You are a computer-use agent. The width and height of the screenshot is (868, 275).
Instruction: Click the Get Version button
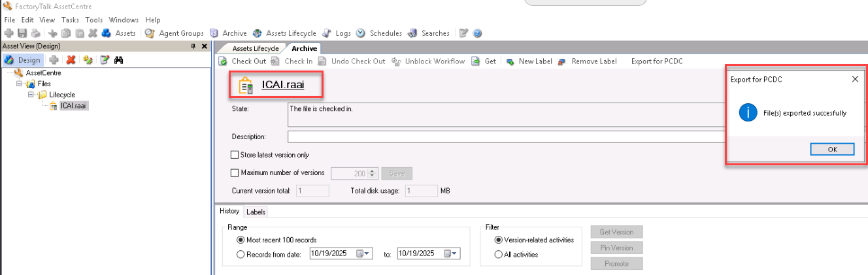617,232
